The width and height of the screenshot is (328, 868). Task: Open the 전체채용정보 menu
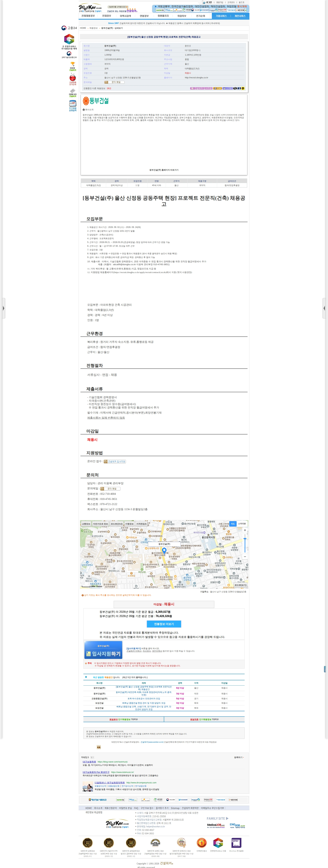click(x=88, y=16)
